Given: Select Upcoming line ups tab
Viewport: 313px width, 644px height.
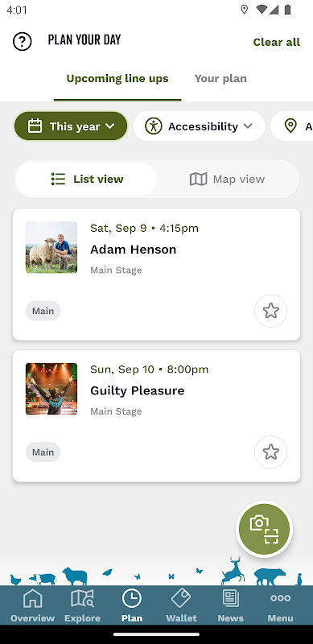Looking at the screenshot, I should tap(117, 78).
